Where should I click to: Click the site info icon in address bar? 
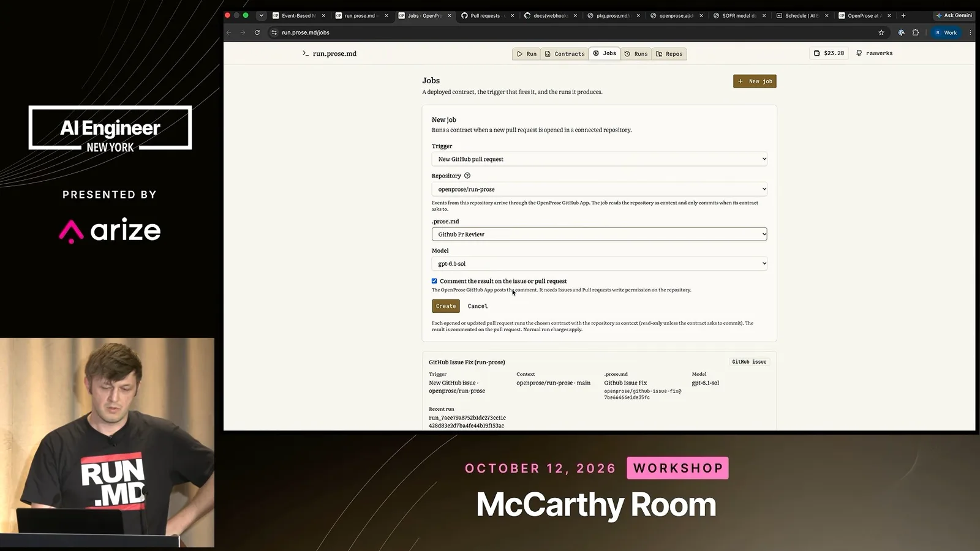274,32
